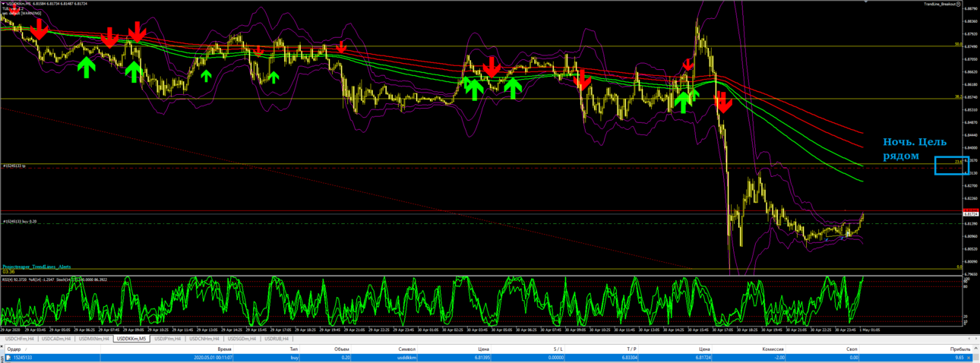Image resolution: width=980 pixels, height=363 pixels.
Task: Click the profit value 9.65
Action: (959, 357)
